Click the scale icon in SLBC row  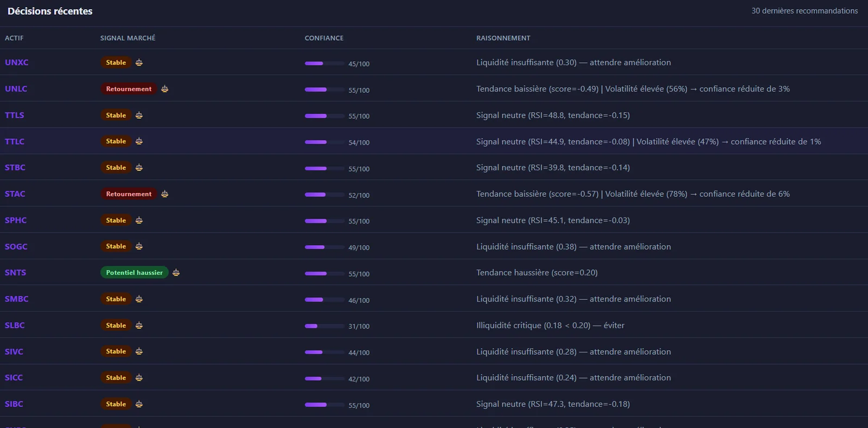(139, 325)
